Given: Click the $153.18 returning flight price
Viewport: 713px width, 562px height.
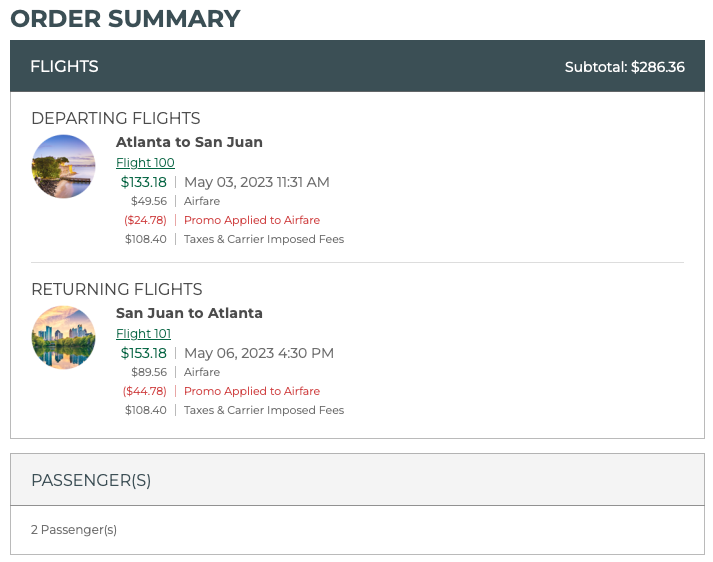Looking at the screenshot, I should pos(143,353).
